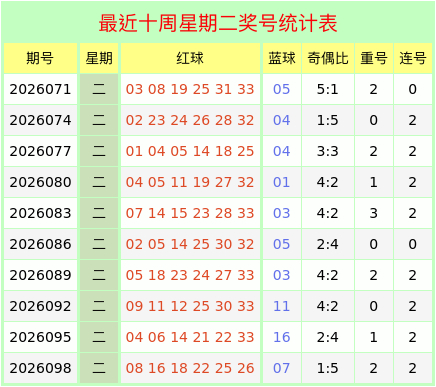Click blue ball 05 in row 2026071
This screenshot has width=436, height=387.
coord(282,89)
